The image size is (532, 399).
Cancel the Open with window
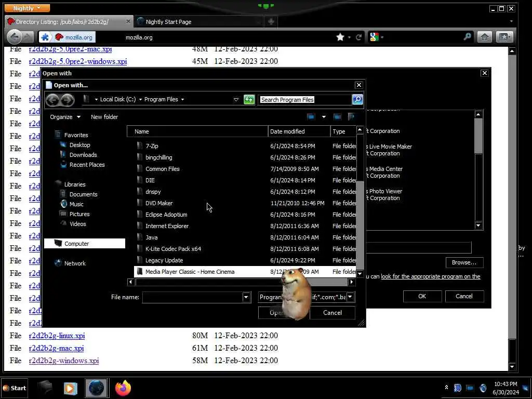click(x=464, y=296)
